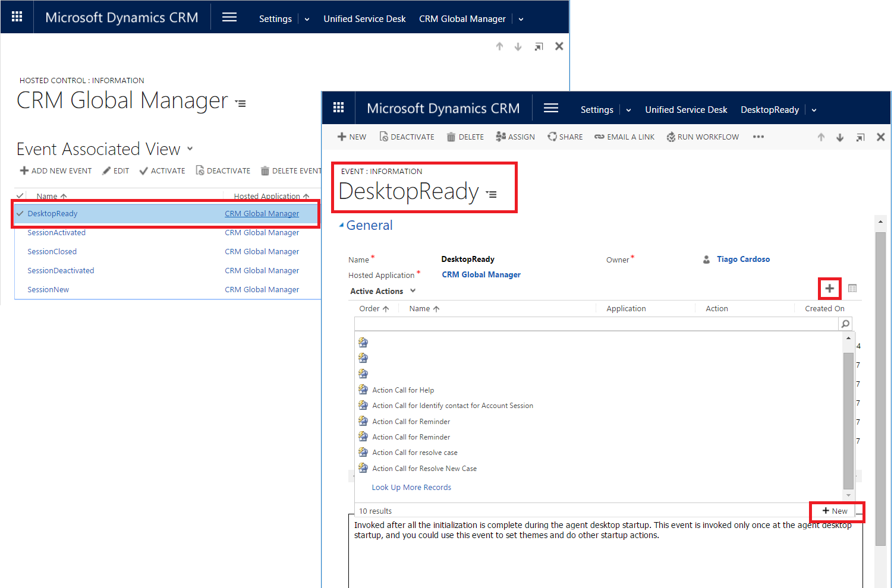Open Unified Service Desk in DesktopReady nav bar

(686, 110)
